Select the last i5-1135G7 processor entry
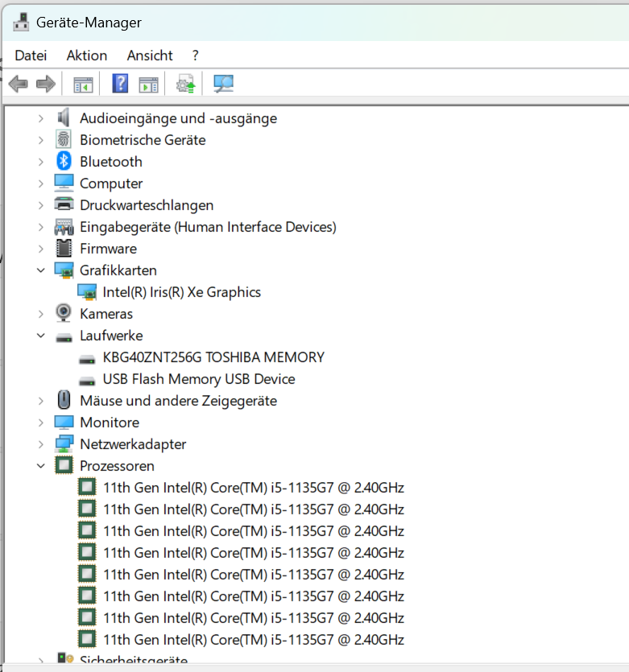The width and height of the screenshot is (629, 672). point(254,640)
